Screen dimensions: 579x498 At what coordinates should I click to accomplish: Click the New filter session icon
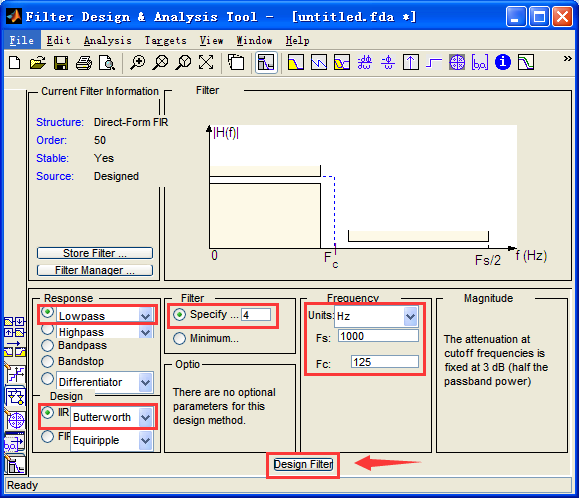(15, 62)
